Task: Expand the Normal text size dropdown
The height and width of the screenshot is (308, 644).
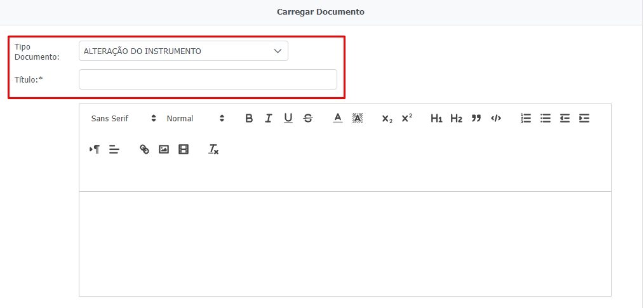Action: [x=195, y=118]
